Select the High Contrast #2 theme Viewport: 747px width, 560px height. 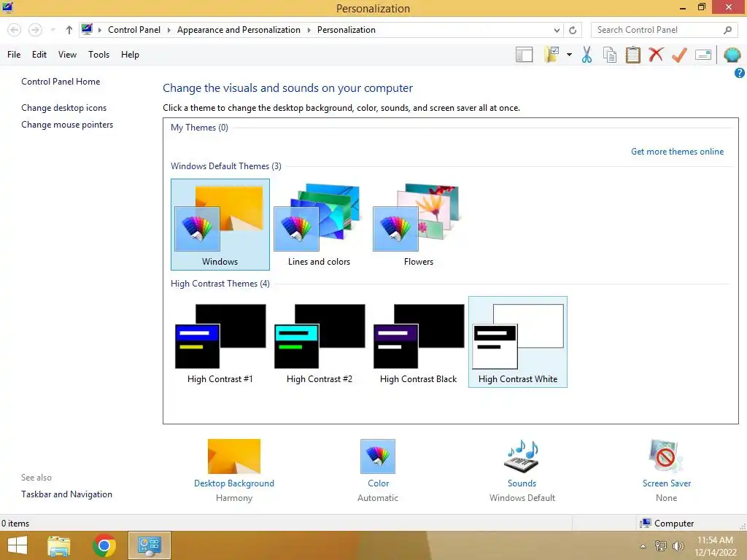pyautogui.click(x=320, y=342)
